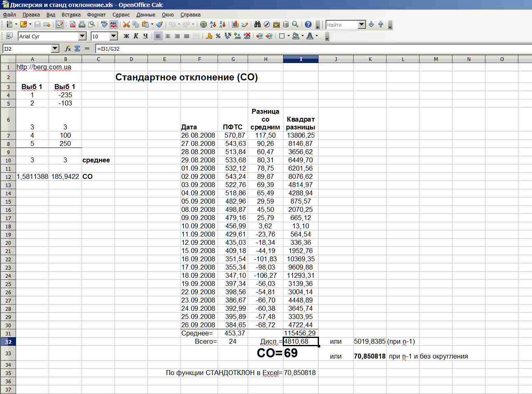Open Find & Replace binoculars
532x394 pixels.
point(258,25)
